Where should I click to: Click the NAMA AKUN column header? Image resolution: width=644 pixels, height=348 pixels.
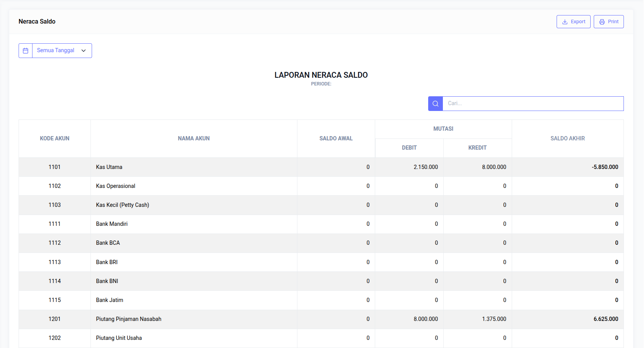click(193, 138)
